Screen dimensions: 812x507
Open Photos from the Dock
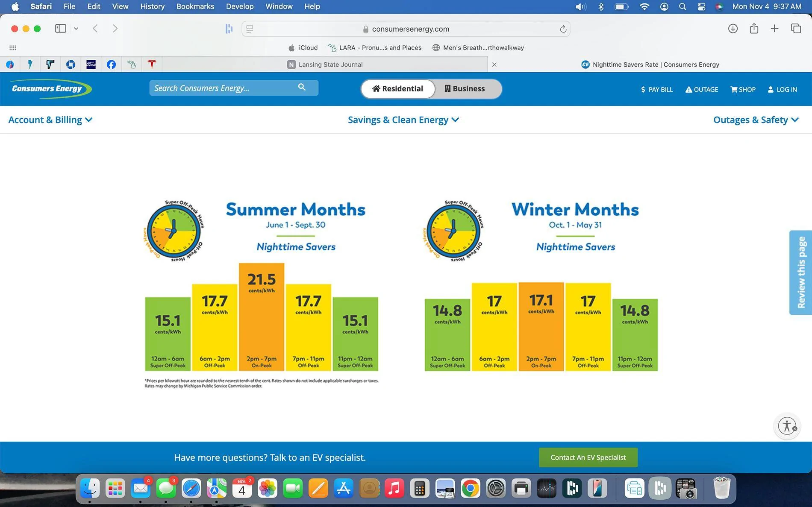(268, 488)
